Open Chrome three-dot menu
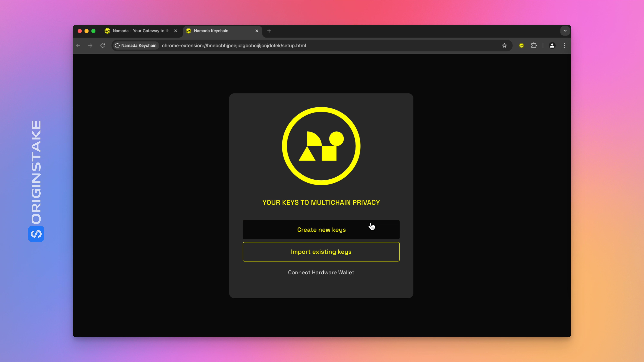 click(564, 45)
